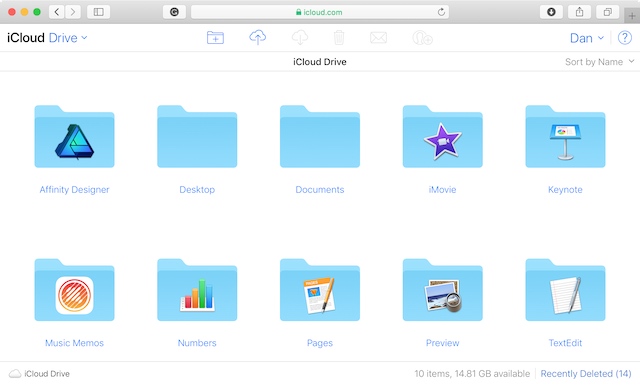Open the Desktop folder icon

(197, 137)
